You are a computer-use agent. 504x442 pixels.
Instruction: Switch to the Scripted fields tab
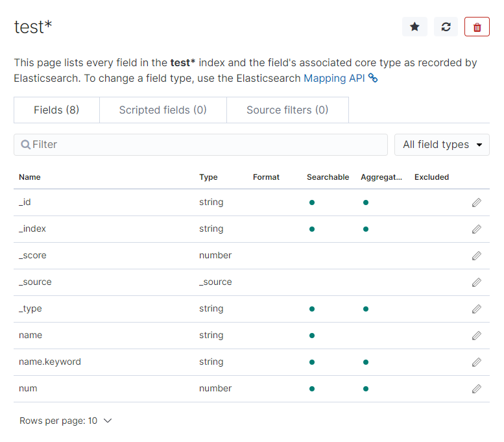click(163, 110)
